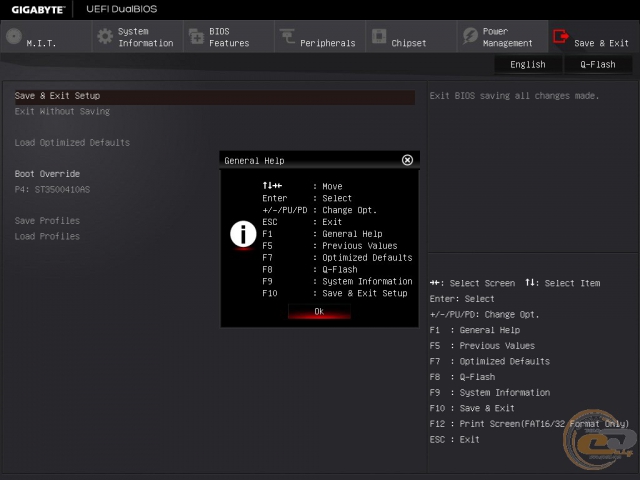Open the Chipset tab
This screenshot has height=480, width=640.
click(409, 43)
